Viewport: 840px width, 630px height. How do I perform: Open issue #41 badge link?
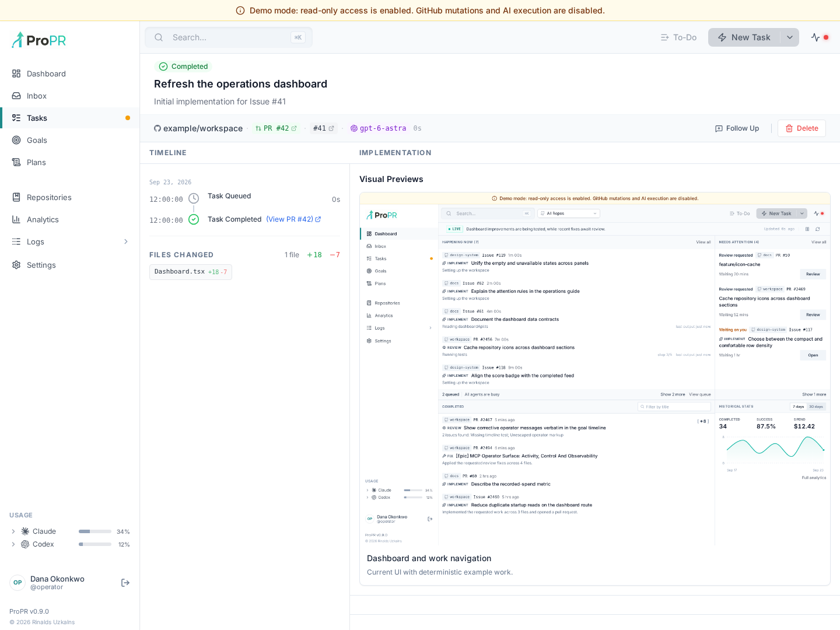pos(324,128)
